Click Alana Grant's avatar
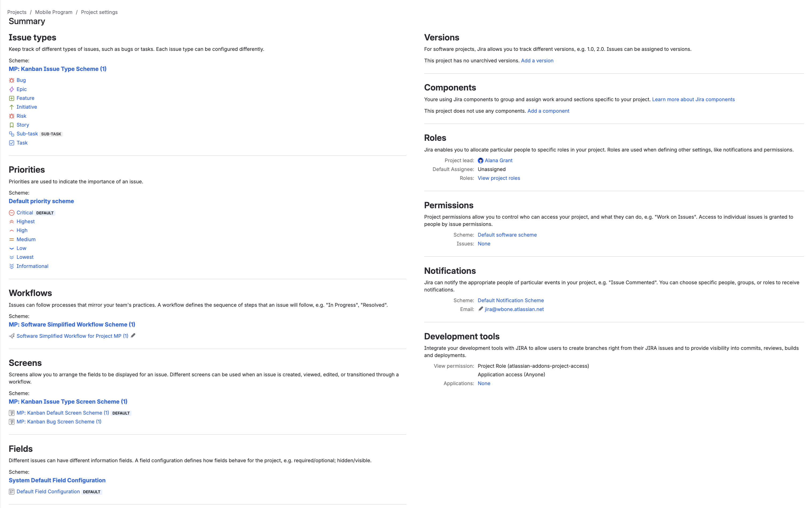 (480, 160)
